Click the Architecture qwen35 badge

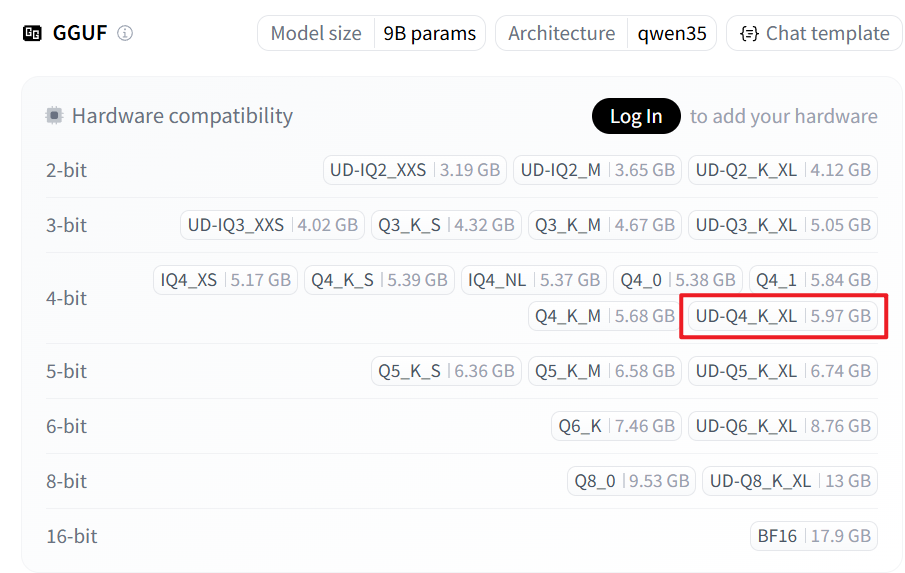pyautogui.click(x=606, y=33)
